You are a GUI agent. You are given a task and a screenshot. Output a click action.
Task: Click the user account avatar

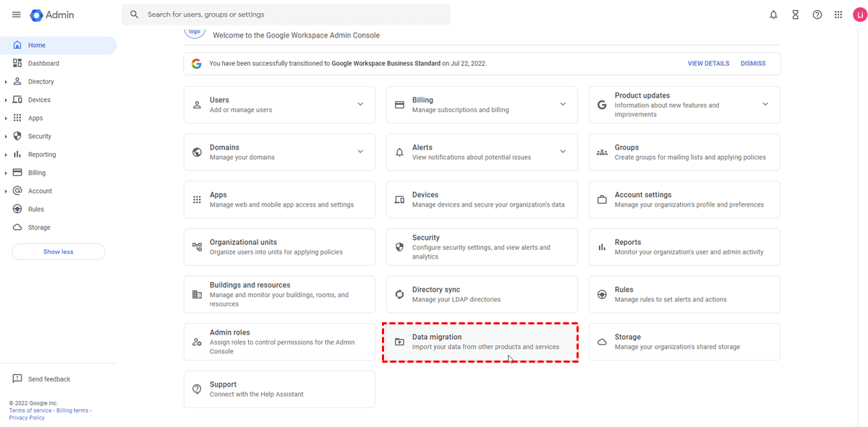tap(858, 14)
